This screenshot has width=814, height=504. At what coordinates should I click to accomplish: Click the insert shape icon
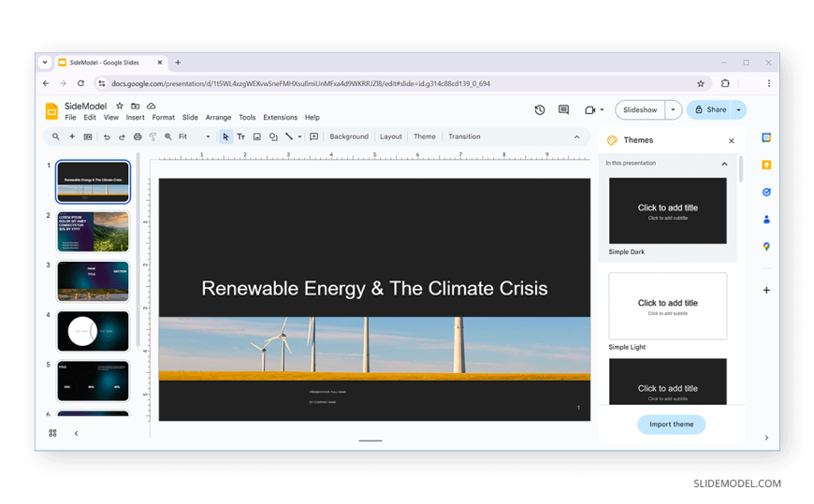coord(273,137)
